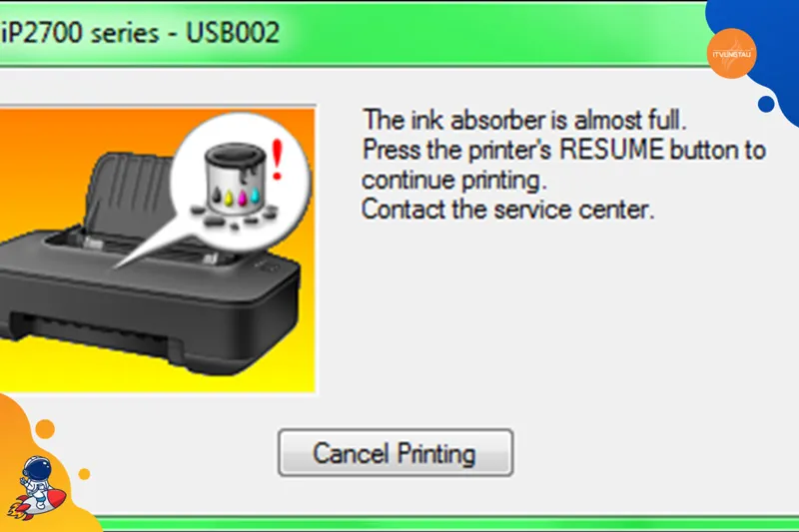Click the printer's rear paper support tray
The height and width of the screenshot is (532, 799).
pyautogui.click(x=130, y=193)
